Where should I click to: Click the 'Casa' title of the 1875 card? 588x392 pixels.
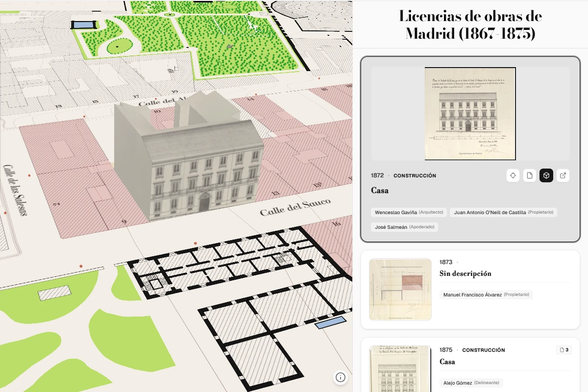[x=447, y=362]
